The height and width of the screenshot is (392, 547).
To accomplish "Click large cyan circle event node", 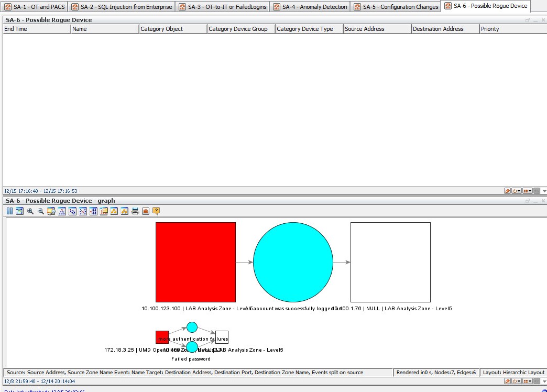I will (x=293, y=262).
